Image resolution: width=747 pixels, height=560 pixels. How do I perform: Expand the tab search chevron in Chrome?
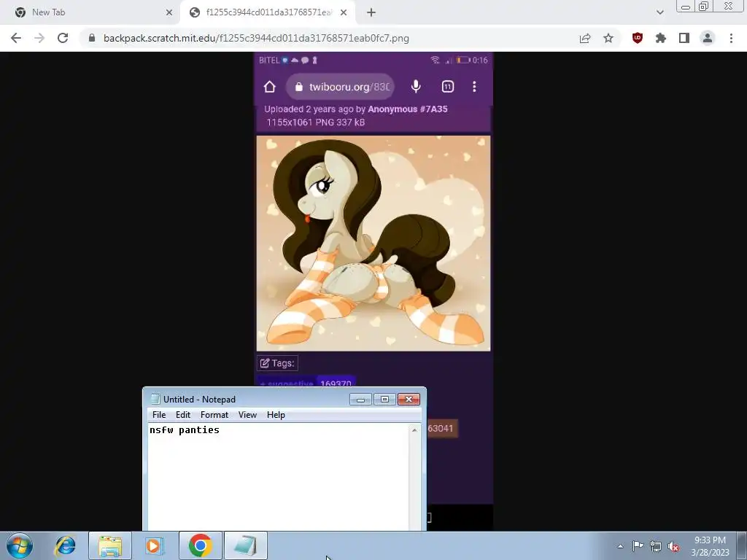[x=659, y=12]
